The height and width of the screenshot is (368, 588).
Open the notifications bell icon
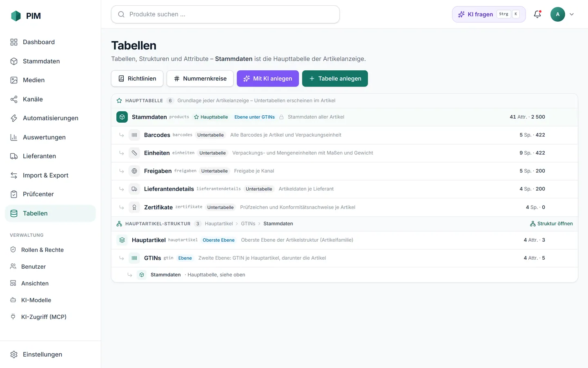(537, 14)
